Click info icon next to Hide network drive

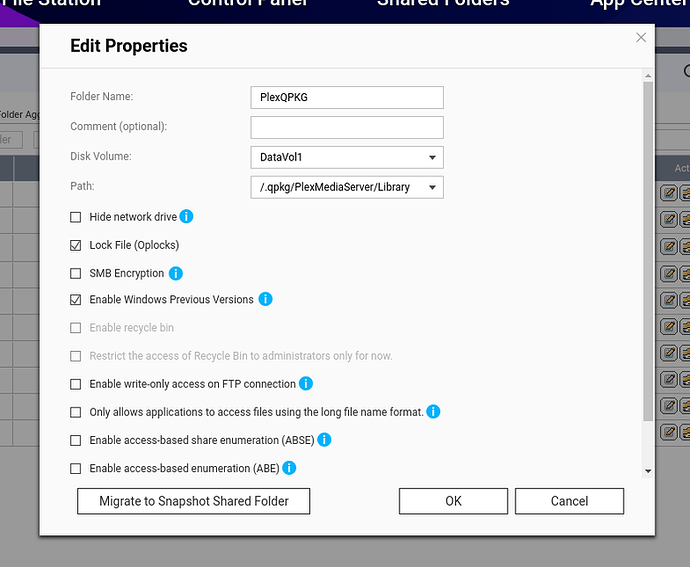186,217
